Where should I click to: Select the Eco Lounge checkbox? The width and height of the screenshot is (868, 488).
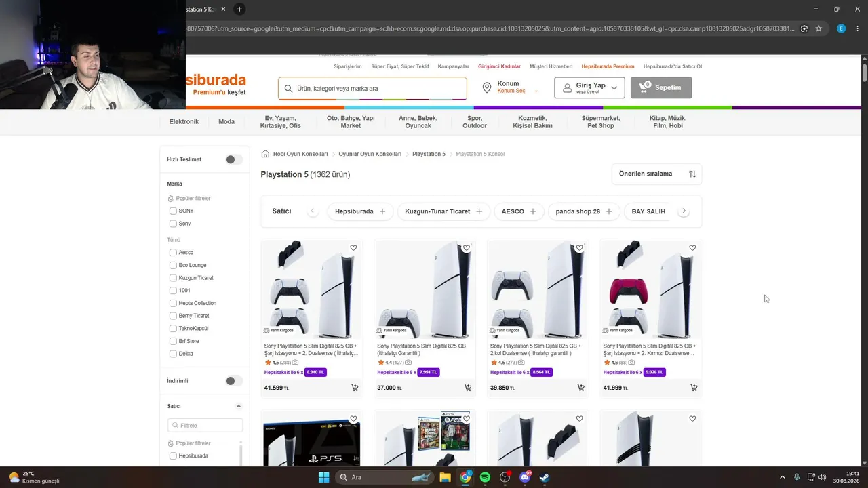tap(173, 266)
